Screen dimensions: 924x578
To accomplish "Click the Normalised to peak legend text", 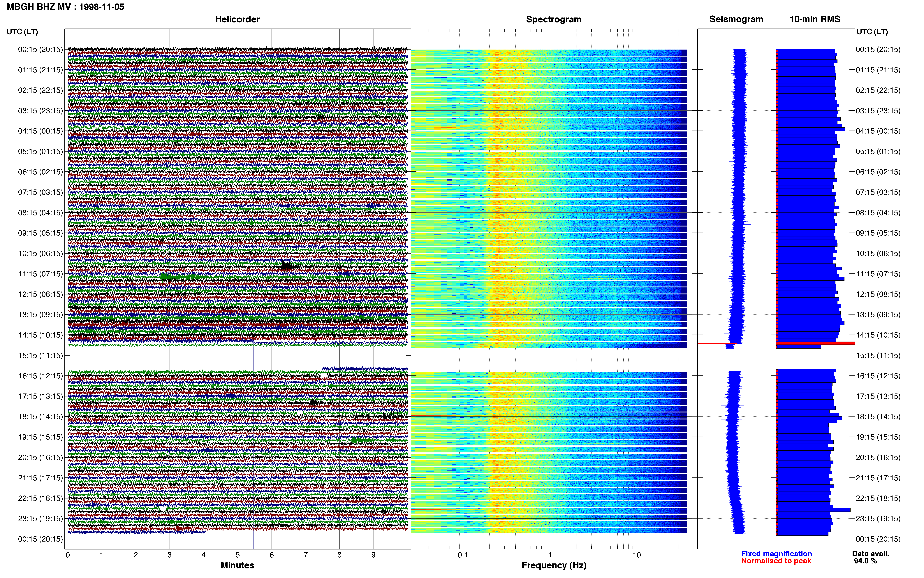I will tap(776, 561).
